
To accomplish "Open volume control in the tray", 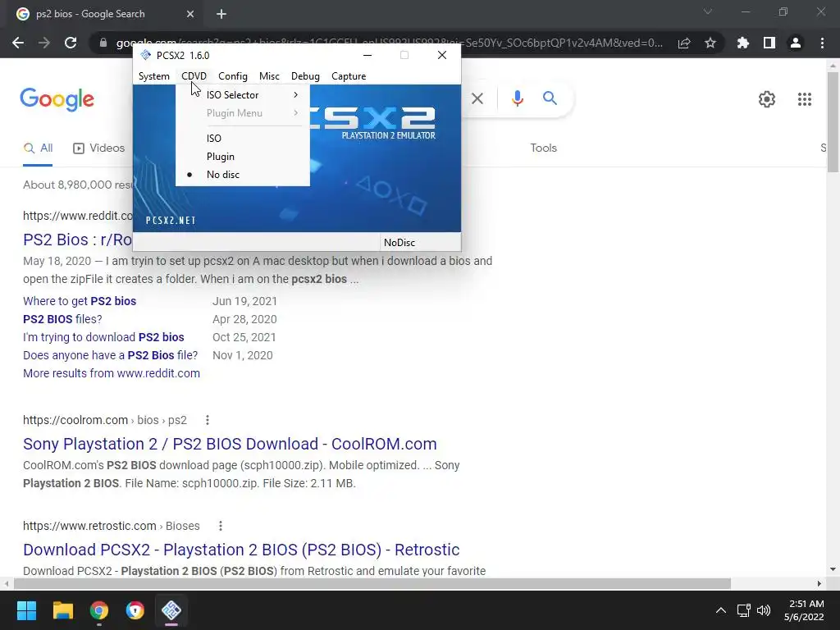I will point(764,610).
